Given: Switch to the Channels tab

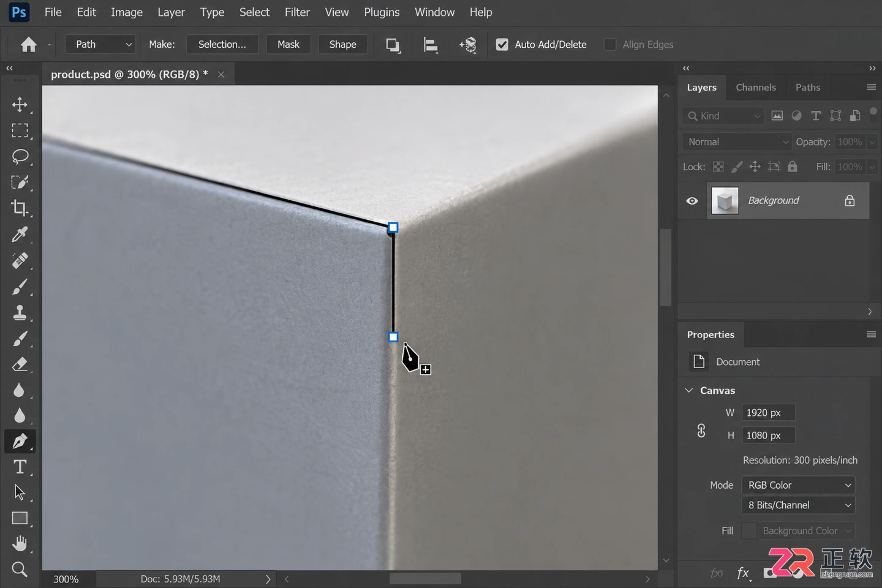Looking at the screenshot, I should click(756, 88).
